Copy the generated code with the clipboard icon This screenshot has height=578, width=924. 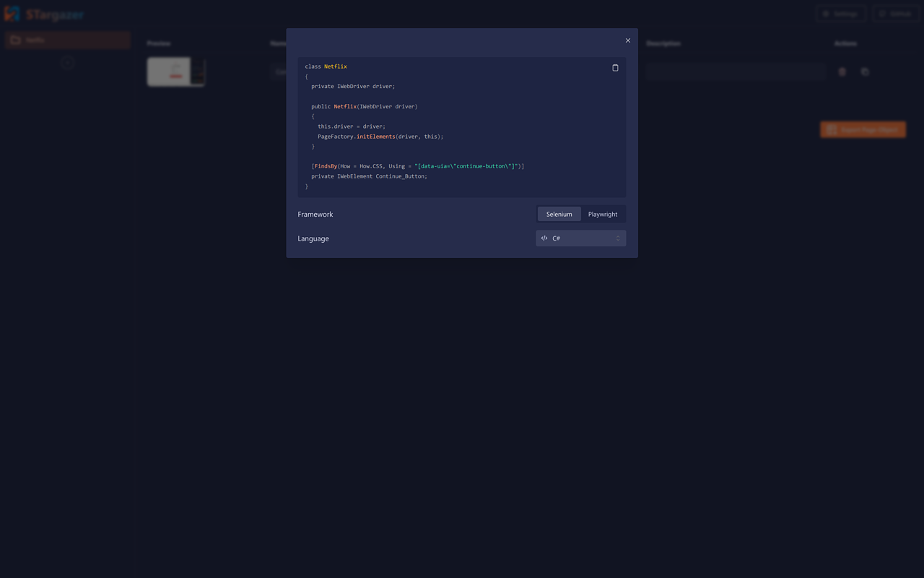pyautogui.click(x=615, y=68)
